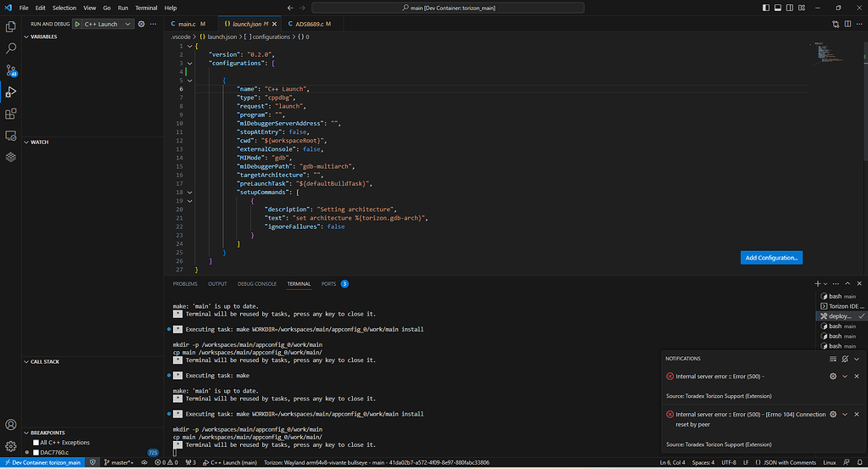Open the Source Control view
The image size is (868, 469).
pos(10,70)
